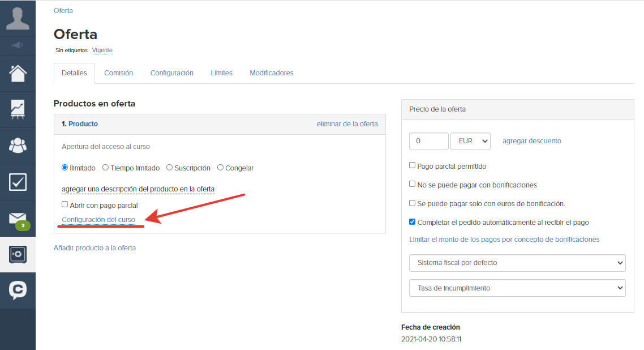This screenshot has width=644, height=350.
Task: Click the megaphone notifications icon
Action: [x=18, y=45]
